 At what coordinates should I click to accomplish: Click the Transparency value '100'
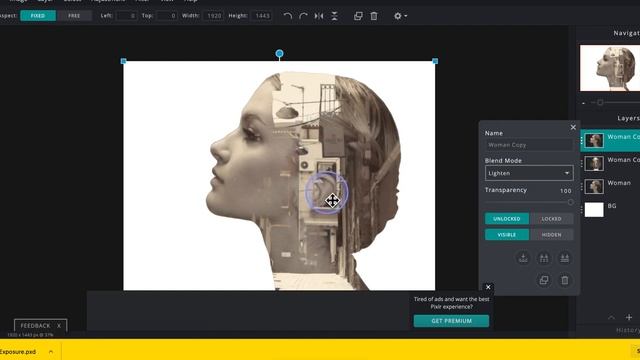(x=566, y=191)
